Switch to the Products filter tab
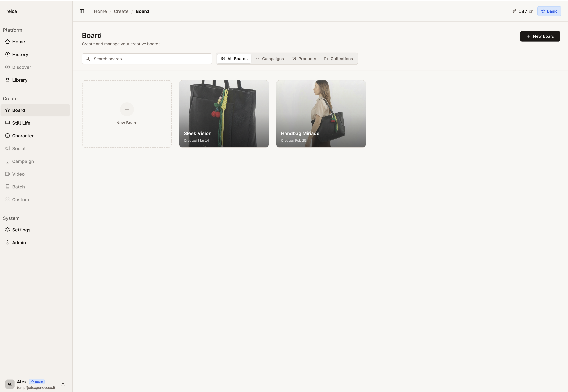This screenshot has width=568, height=392. [x=304, y=59]
